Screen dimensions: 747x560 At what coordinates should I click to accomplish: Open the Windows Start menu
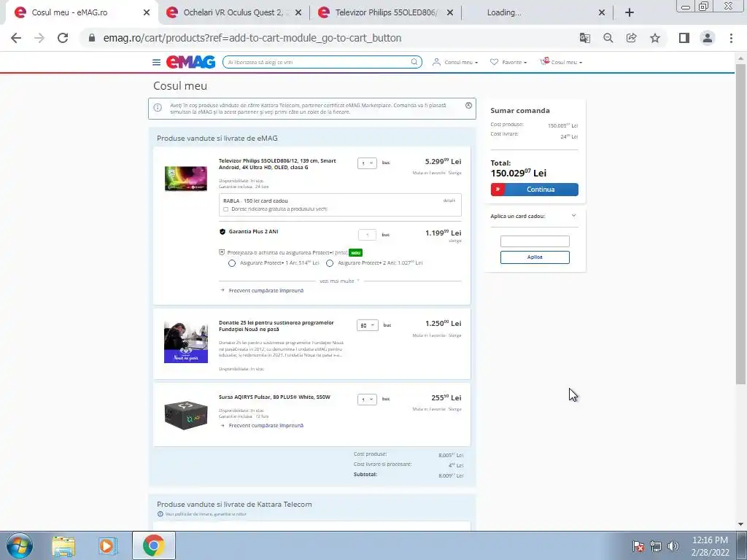point(19,545)
